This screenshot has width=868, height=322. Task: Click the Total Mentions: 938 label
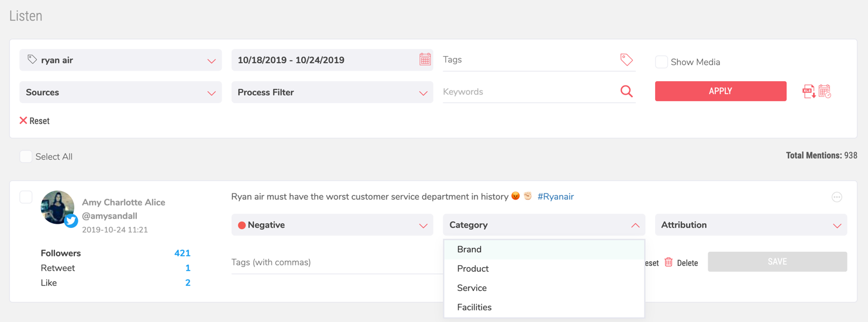pyautogui.click(x=822, y=155)
